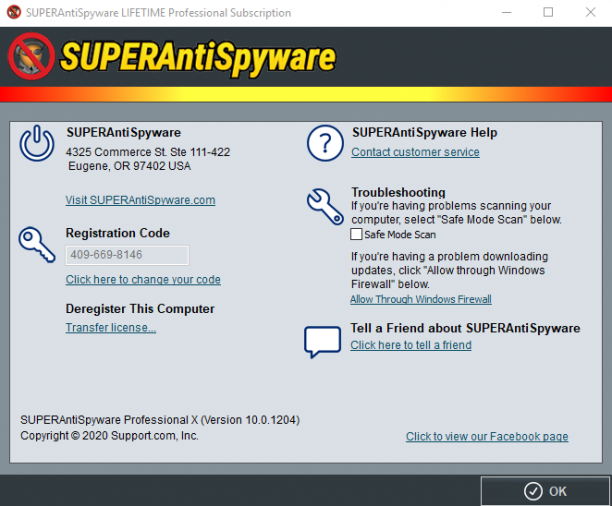This screenshot has width=612, height=506.
Task: Click the 'Registration Code' heading
Action: 118,233
